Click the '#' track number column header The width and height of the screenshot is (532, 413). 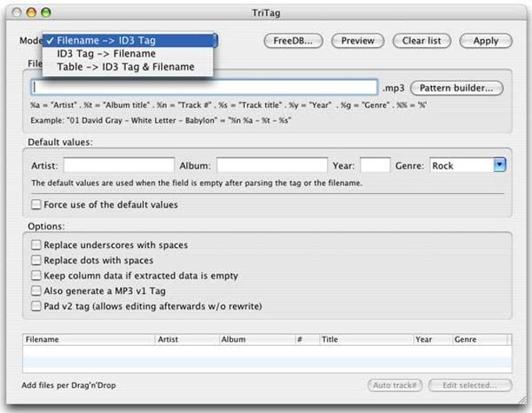307,339
